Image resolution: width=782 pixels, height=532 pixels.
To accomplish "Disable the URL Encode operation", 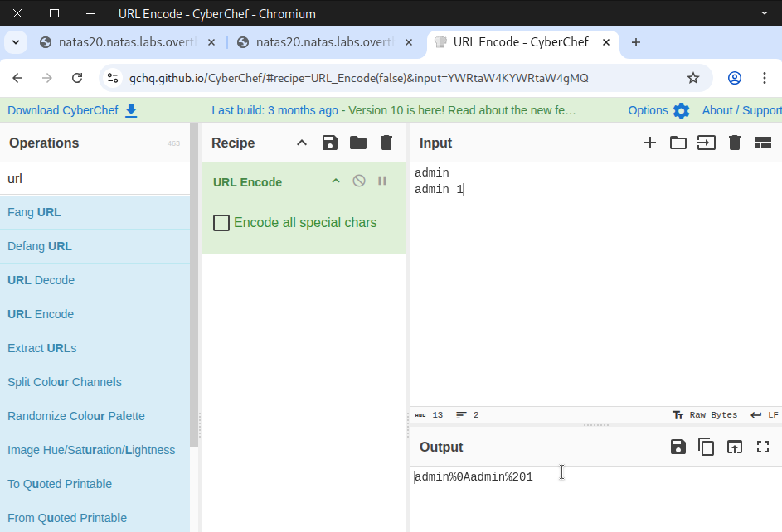I will pos(359,181).
